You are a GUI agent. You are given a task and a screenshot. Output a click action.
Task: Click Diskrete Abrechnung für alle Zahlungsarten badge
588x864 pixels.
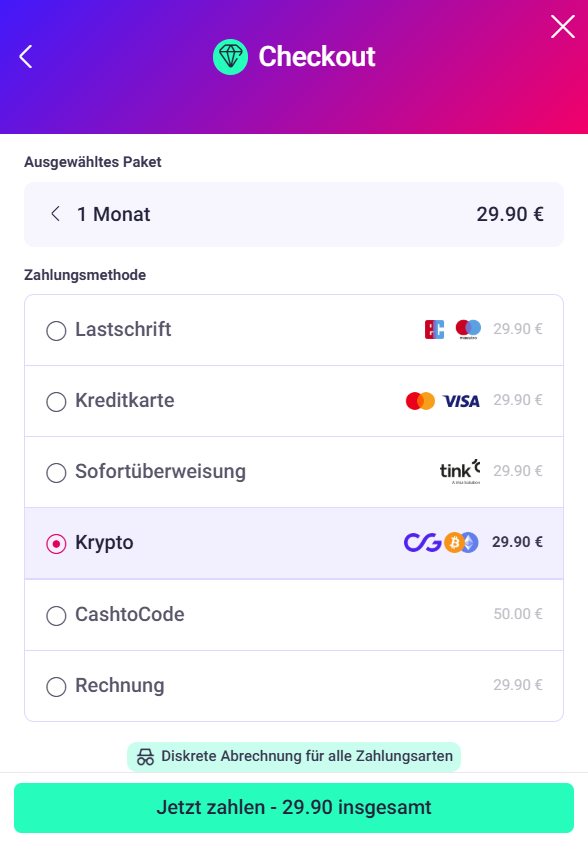tap(294, 757)
